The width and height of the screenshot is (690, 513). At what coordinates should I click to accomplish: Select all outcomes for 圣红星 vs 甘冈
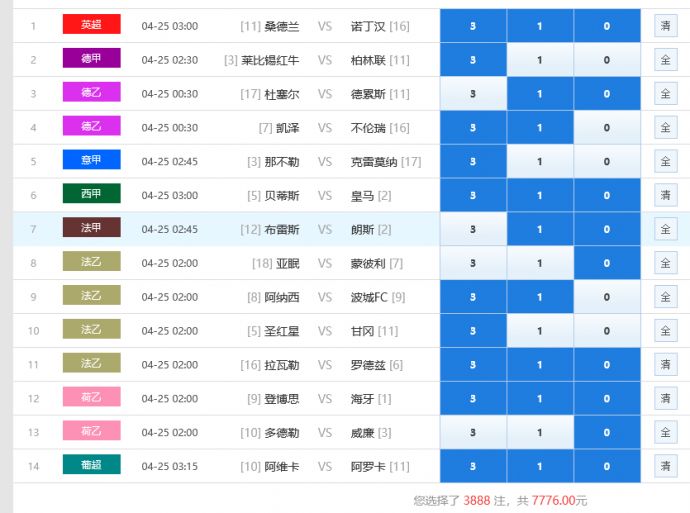pyautogui.click(x=665, y=331)
